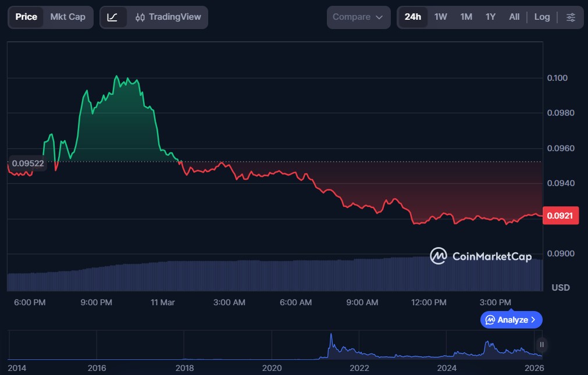This screenshot has width=588, height=375.
Task: Click the red 0.0921 current price label
Action: point(560,216)
